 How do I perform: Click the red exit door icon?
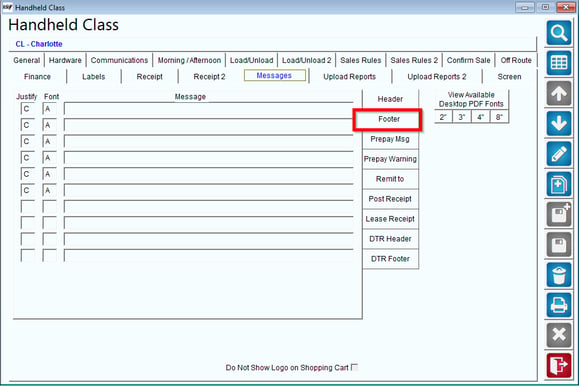[x=559, y=365]
